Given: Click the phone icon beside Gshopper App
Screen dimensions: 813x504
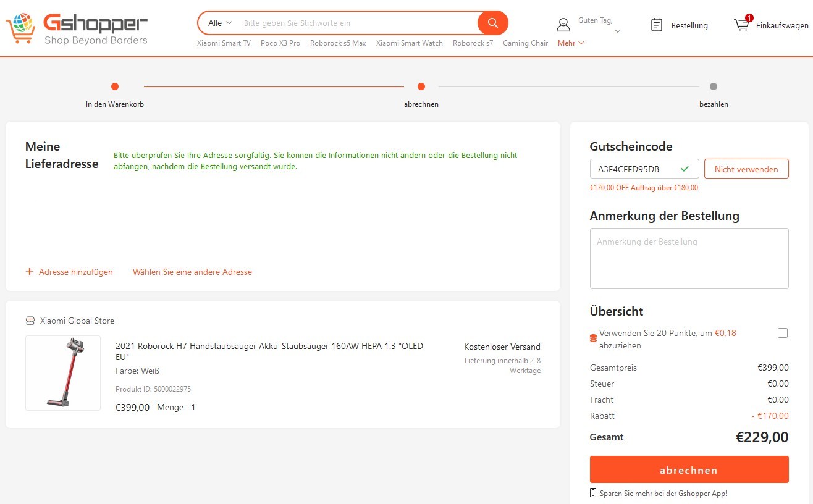Looking at the screenshot, I should point(594,493).
